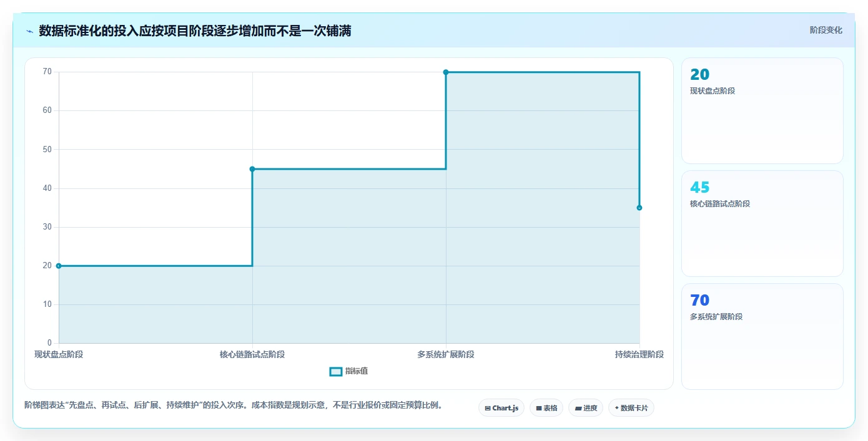
Task: Click the 指标值 legend label
Action: click(357, 372)
